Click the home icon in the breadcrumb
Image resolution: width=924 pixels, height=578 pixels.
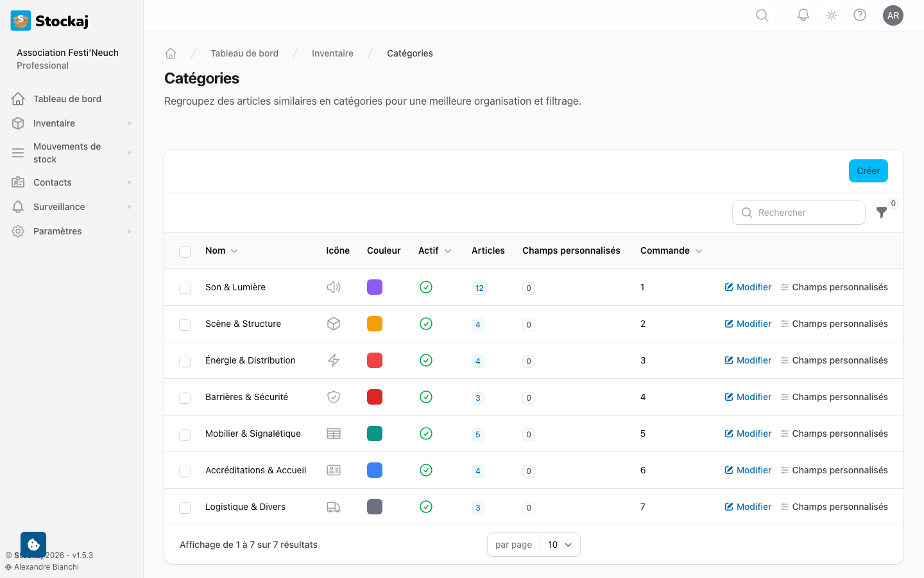click(x=171, y=53)
